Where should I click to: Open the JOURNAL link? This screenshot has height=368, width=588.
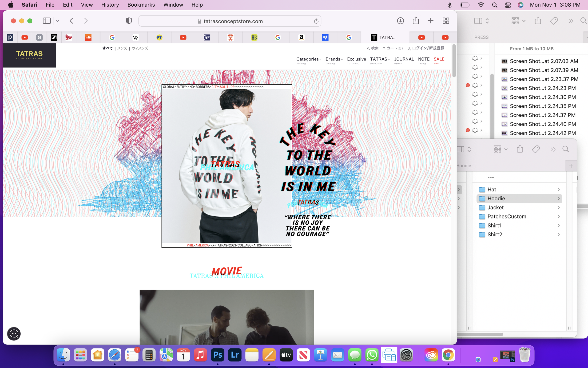tap(404, 59)
